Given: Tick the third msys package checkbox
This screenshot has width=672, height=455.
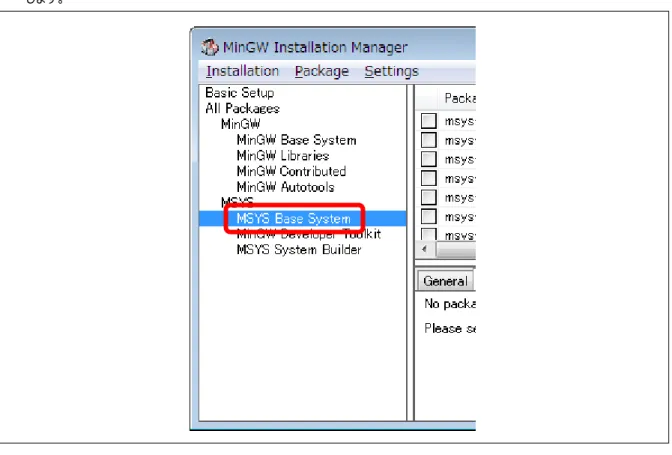Looking at the screenshot, I should tap(429, 159).
